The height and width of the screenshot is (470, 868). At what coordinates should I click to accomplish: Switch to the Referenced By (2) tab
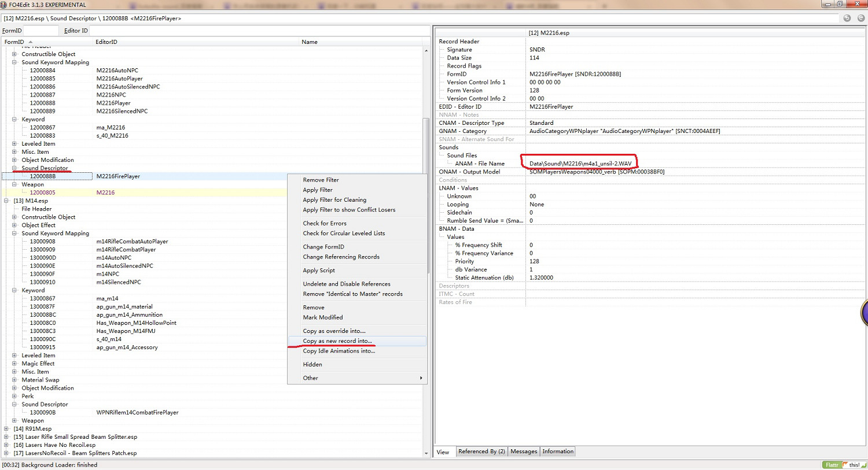tap(481, 452)
